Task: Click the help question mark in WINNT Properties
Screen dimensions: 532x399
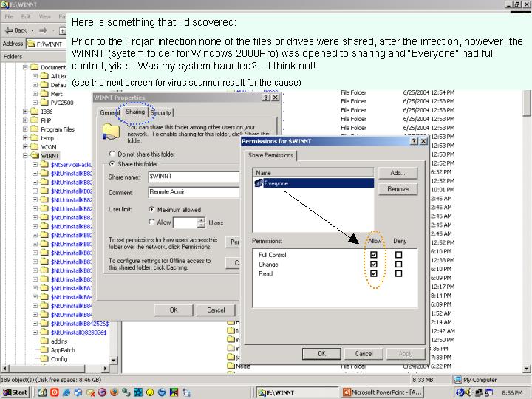Action: [267, 98]
